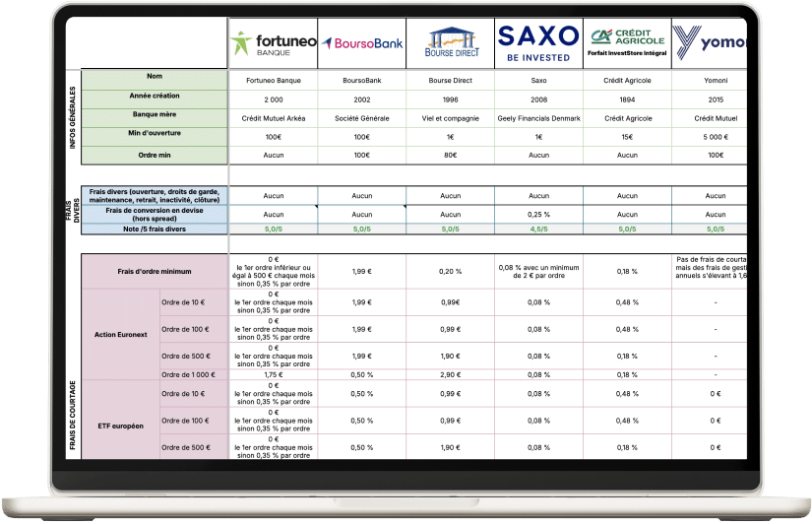
Task: Select BoursoBank's '1,99 €' minimum order fee
Action: (362, 272)
